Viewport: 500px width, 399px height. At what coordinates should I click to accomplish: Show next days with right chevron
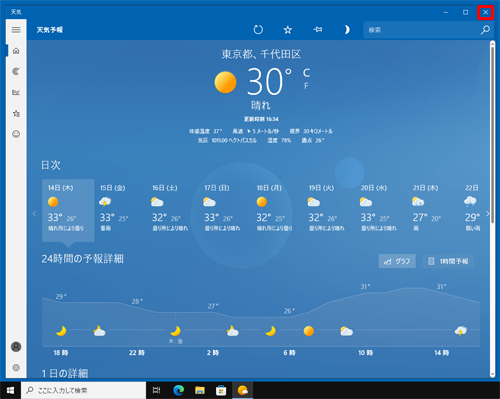point(488,213)
